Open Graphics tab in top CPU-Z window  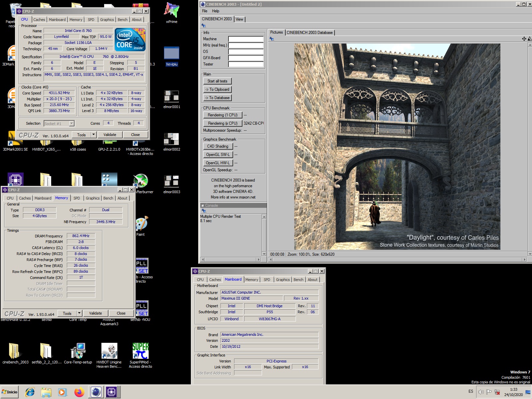(107, 20)
